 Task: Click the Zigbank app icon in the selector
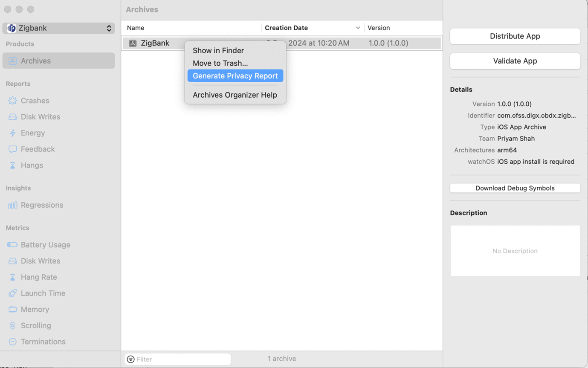[x=12, y=28]
